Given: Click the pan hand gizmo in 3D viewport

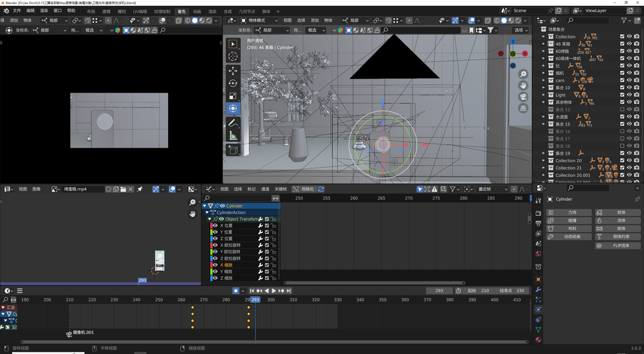Looking at the screenshot, I should click(523, 86).
